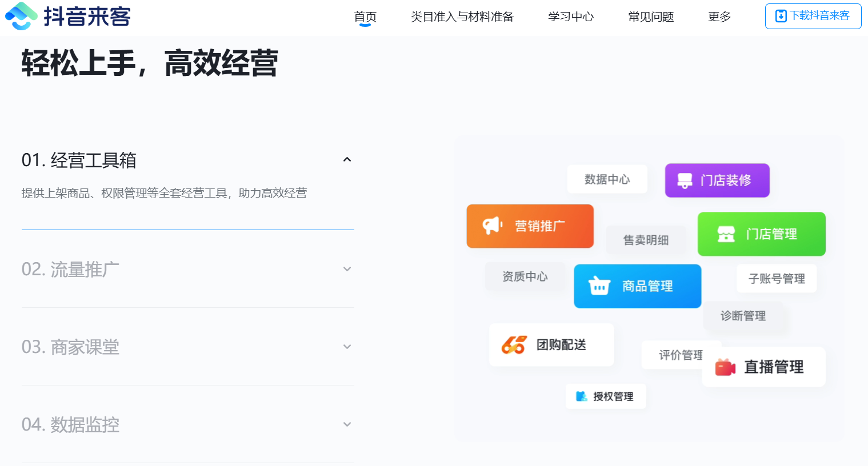Click the 门店装修 label

(x=726, y=180)
